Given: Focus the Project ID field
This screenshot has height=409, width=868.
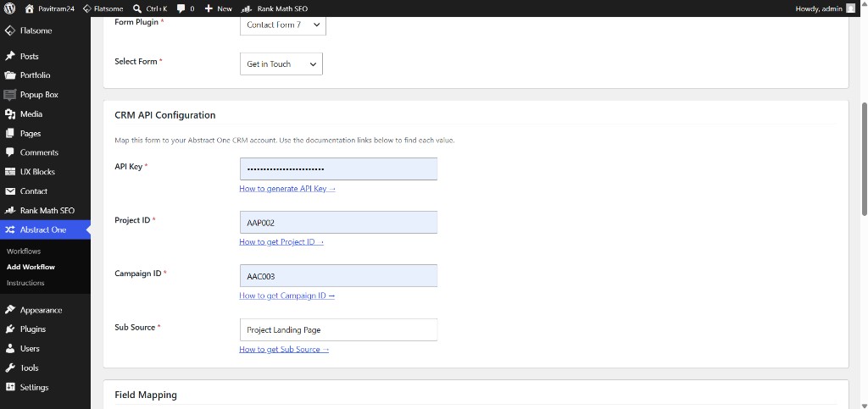Looking at the screenshot, I should 338,223.
